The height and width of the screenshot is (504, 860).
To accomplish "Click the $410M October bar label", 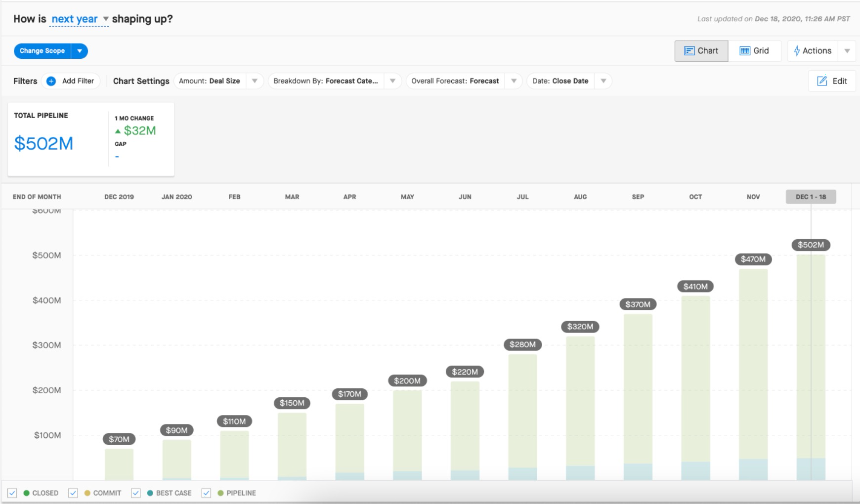I will pyautogui.click(x=695, y=287).
